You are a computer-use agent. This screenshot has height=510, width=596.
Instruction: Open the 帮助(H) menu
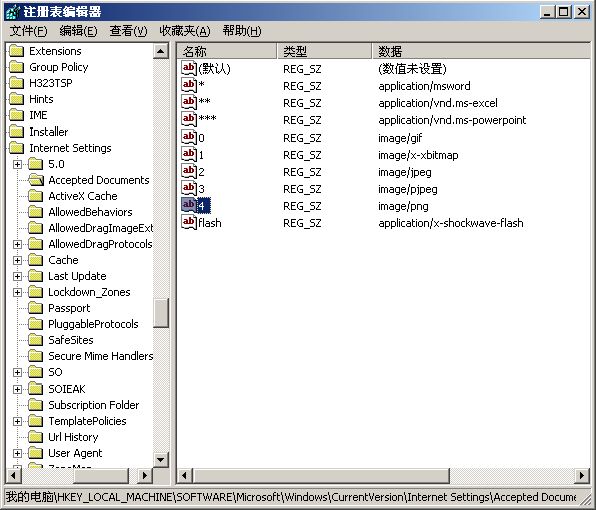tap(242, 31)
